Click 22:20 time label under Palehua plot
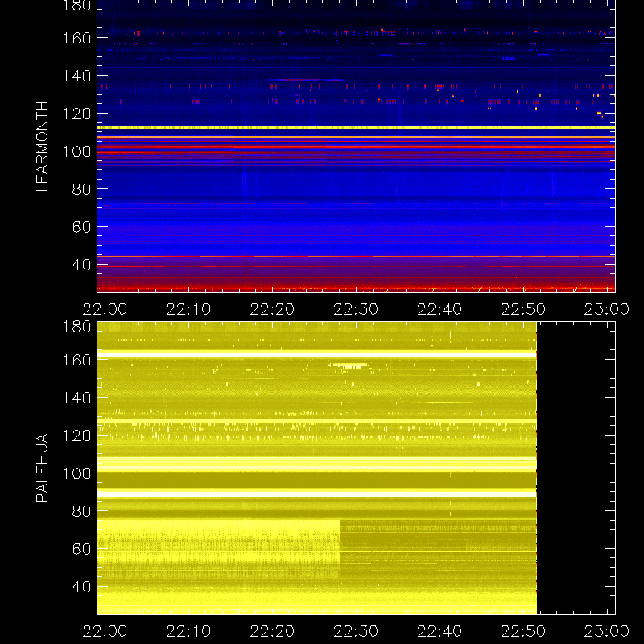Image resolution: width=644 pixels, height=644 pixels. tap(272, 631)
